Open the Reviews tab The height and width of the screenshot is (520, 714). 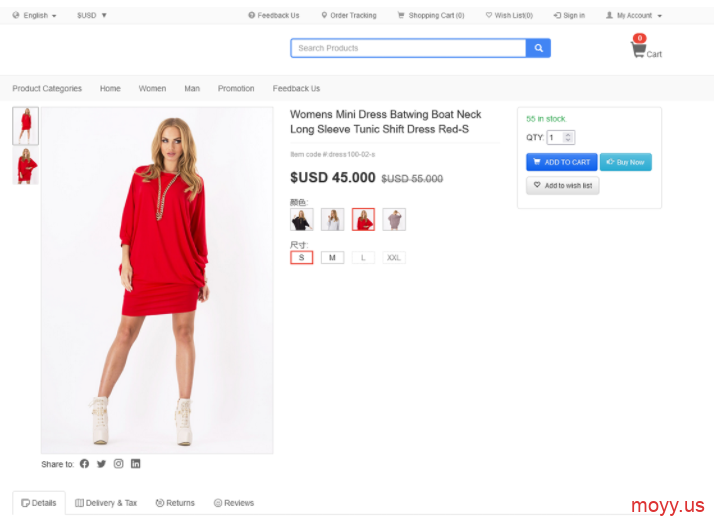click(x=234, y=503)
